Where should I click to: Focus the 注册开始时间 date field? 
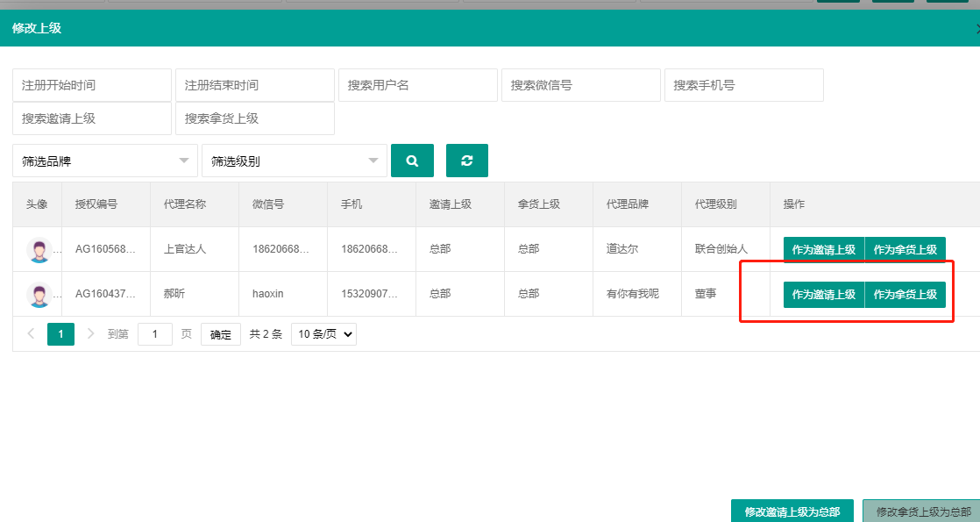[92, 85]
